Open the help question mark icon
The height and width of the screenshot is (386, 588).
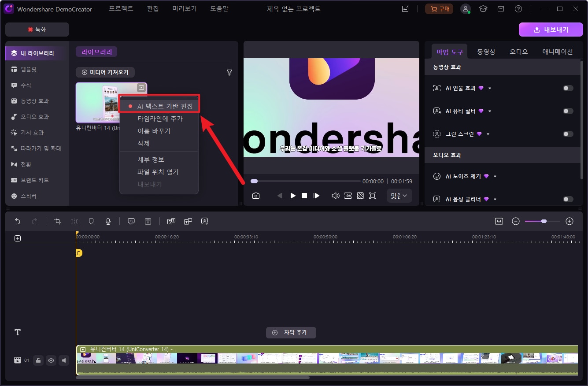click(x=518, y=9)
